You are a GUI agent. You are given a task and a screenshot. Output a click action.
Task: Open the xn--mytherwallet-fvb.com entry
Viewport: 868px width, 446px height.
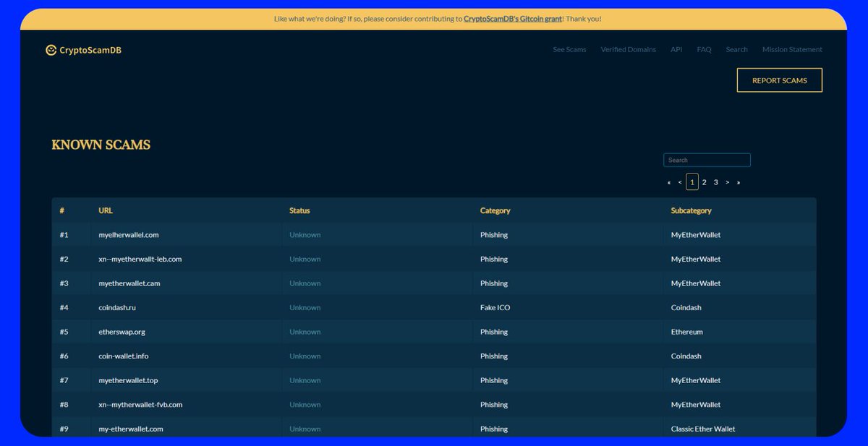point(140,405)
